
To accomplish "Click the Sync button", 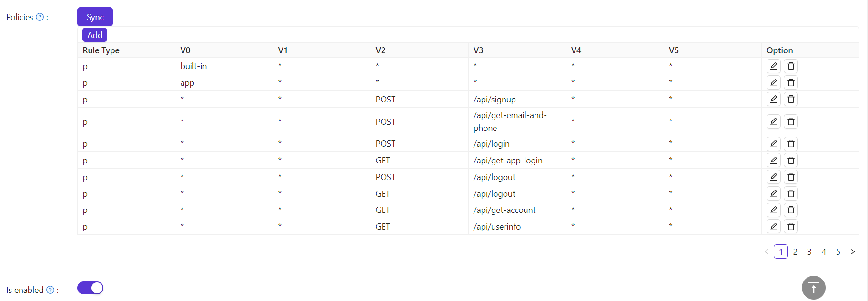I will pos(94,17).
